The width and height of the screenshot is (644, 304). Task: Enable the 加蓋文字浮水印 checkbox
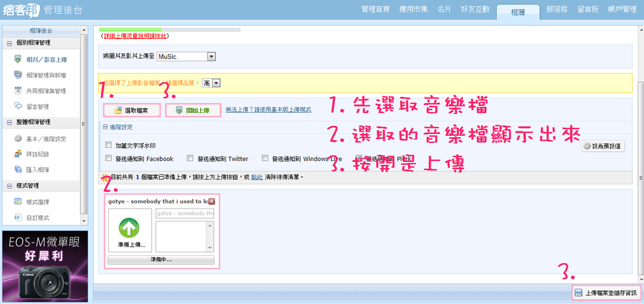click(108, 145)
